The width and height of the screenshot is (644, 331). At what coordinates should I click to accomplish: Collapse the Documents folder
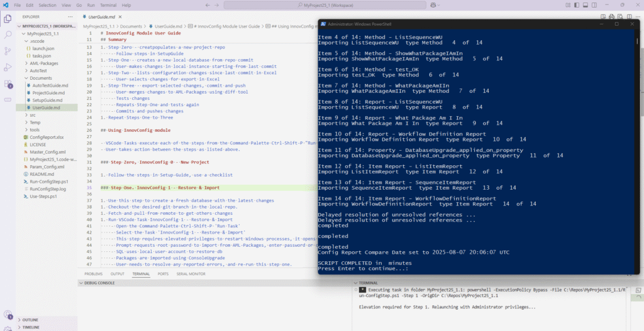point(41,78)
